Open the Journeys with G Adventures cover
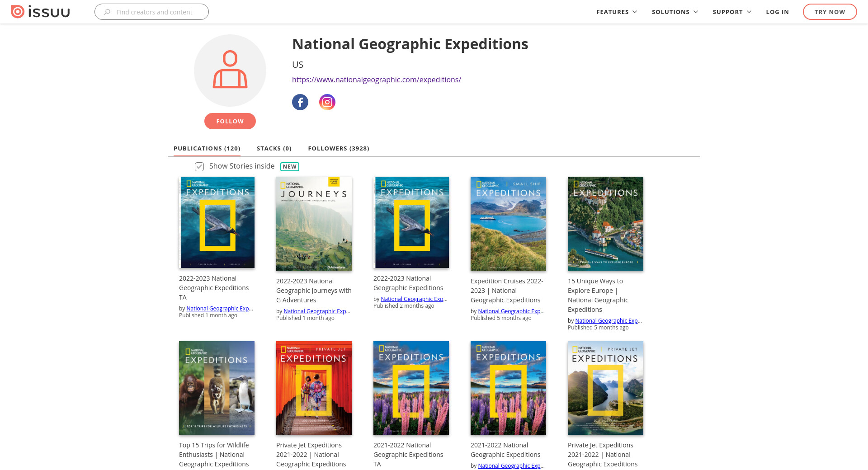The width and height of the screenshot is (868, 470). (x=314, y=224)
